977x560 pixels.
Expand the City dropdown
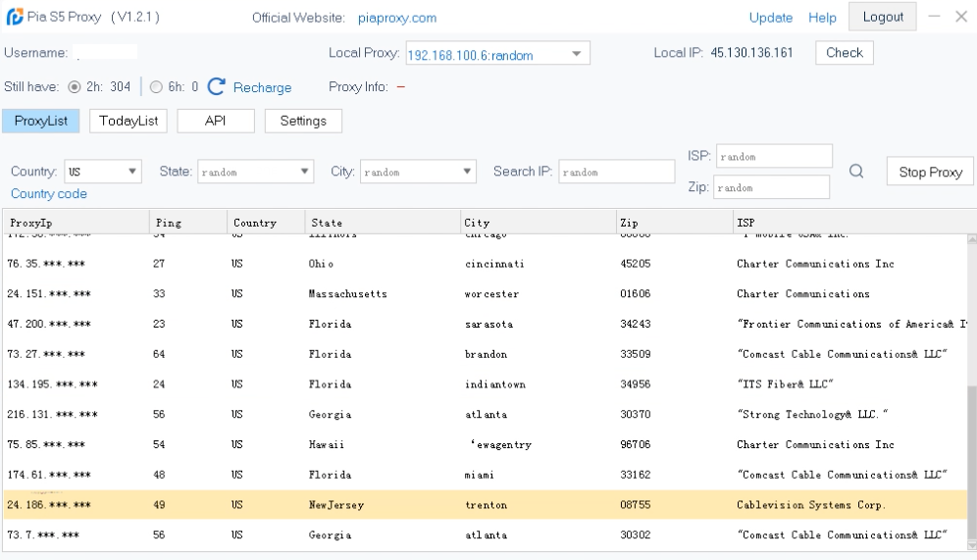tap(467, 172)
